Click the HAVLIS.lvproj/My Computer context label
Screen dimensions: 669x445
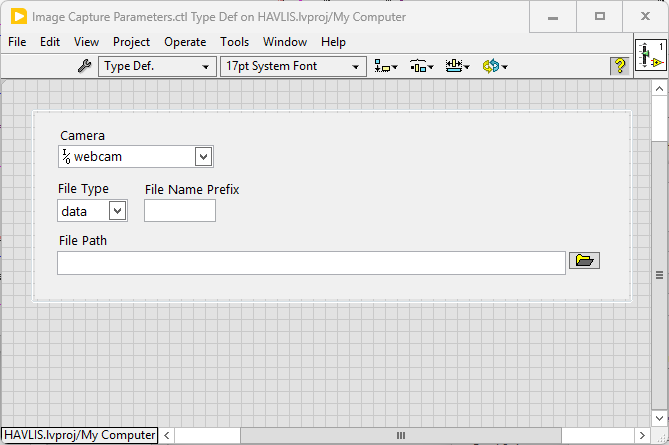(x=80, y=435)
